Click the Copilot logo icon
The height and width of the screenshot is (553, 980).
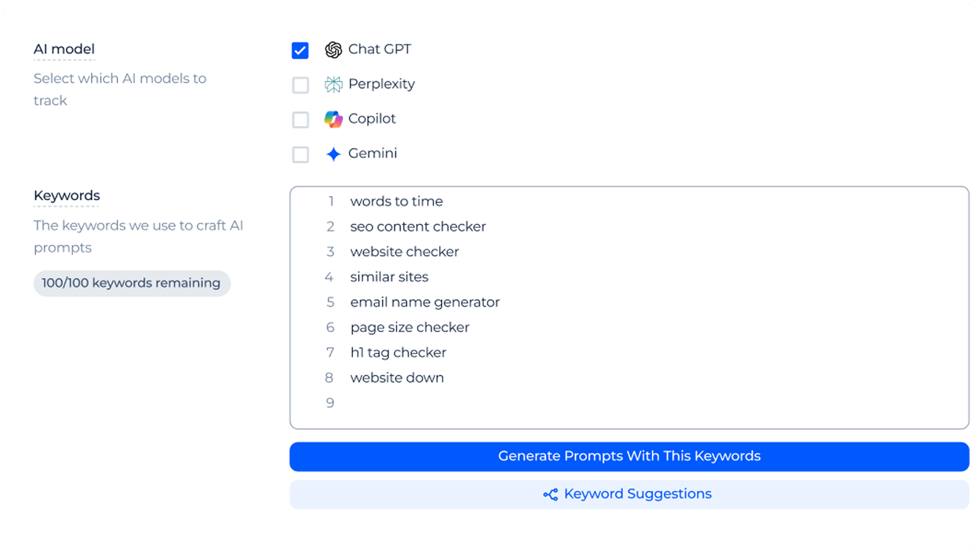[x=333, y=119]
